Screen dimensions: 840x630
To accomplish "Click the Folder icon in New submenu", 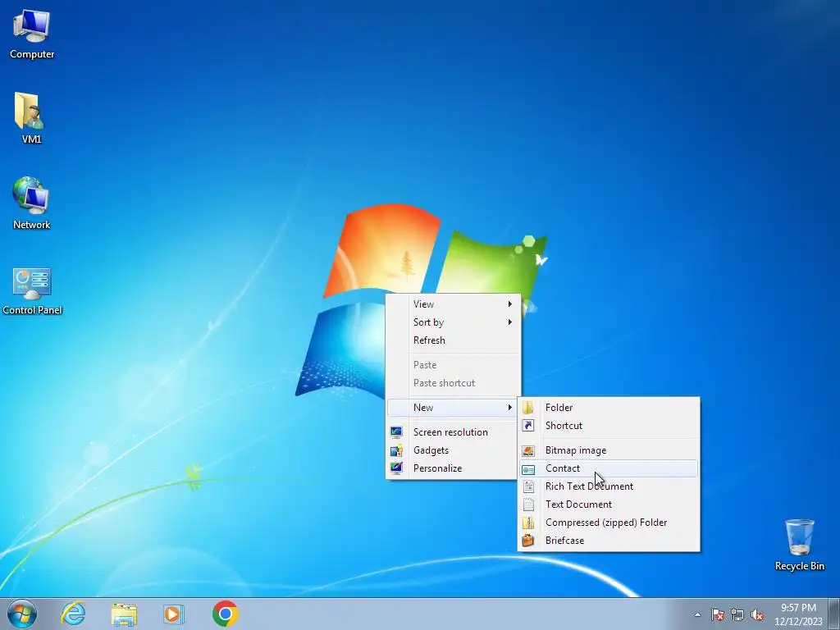I will tap(528, 408).
